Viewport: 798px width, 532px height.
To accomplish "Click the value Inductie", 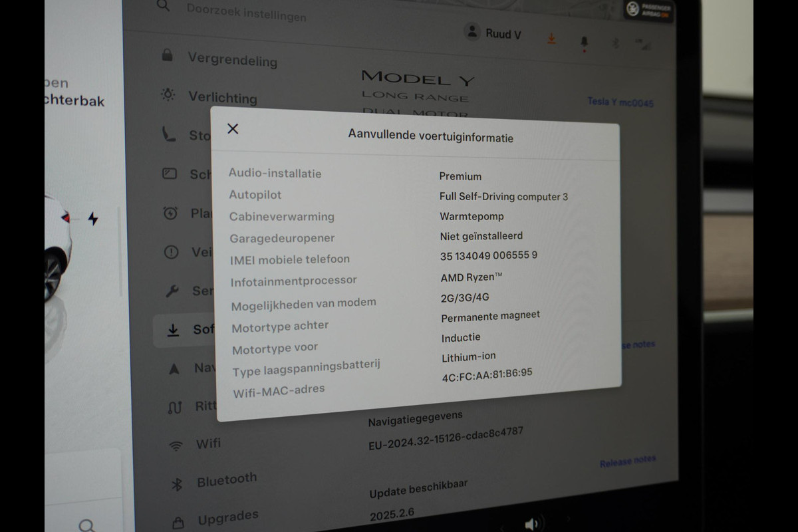I will coord(461,337).
